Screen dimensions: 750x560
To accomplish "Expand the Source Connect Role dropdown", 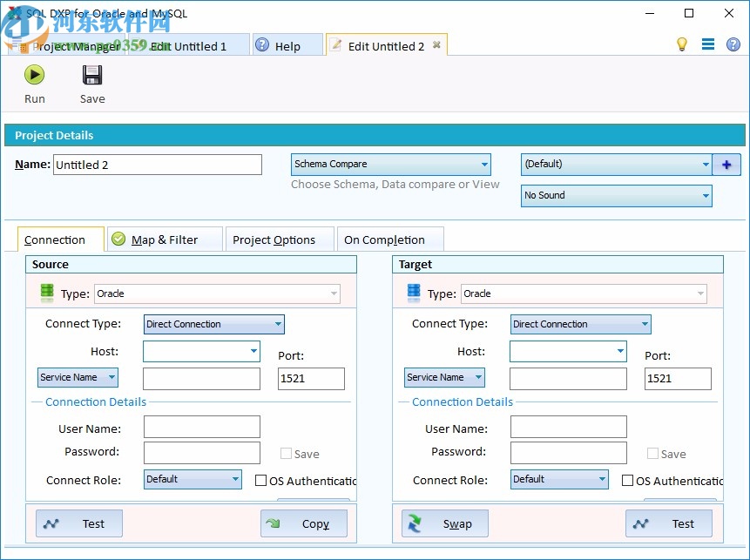I will pyautogui.click(x=192, y=479).
